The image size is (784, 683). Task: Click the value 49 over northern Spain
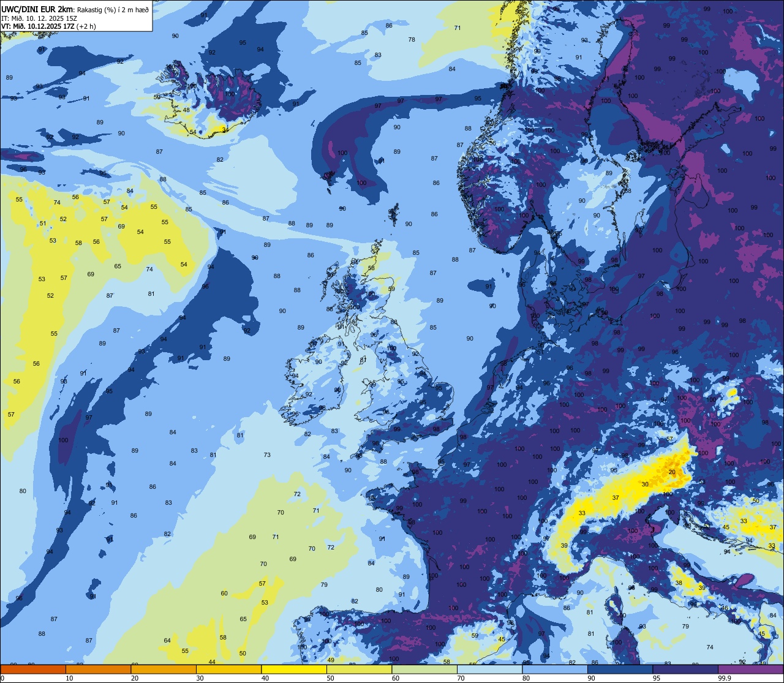(331, 660)
